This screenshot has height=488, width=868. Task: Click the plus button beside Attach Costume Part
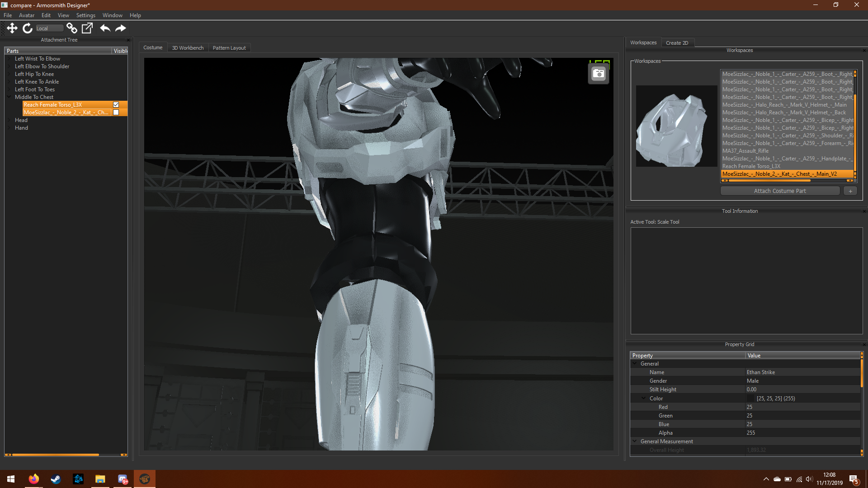pos(850,191)
